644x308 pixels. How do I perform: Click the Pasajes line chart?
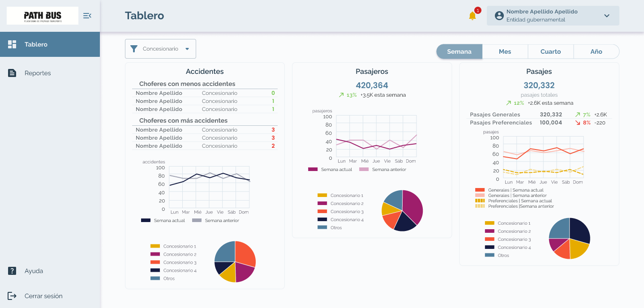(x=543, y=158)
